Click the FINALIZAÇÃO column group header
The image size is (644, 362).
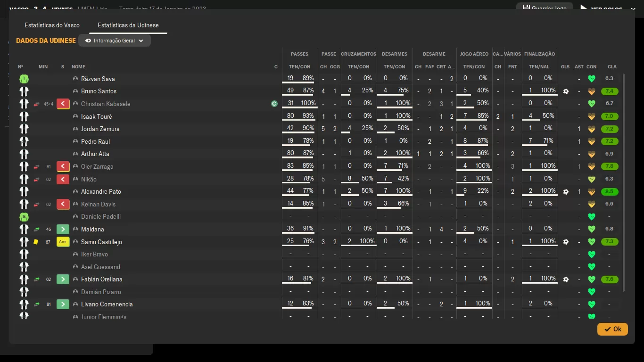[539, 54]
